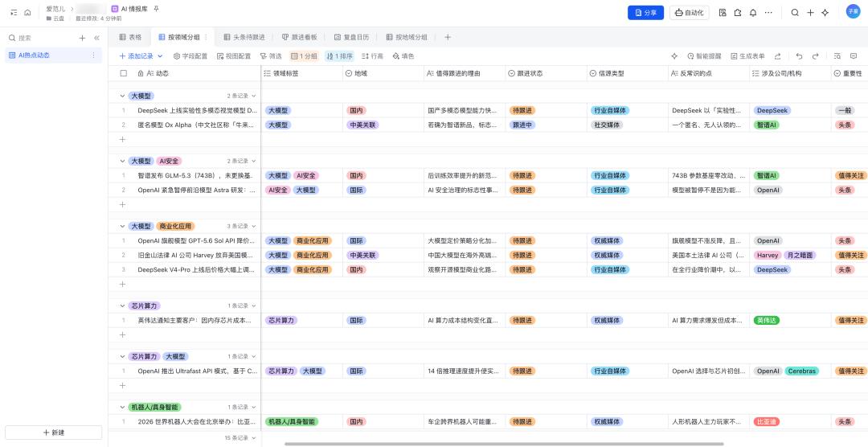Collapse the 大模型 AI安全 group
The height and width of the screenshot is (447, 868).
pyautogui.click(x=123, y=161)
